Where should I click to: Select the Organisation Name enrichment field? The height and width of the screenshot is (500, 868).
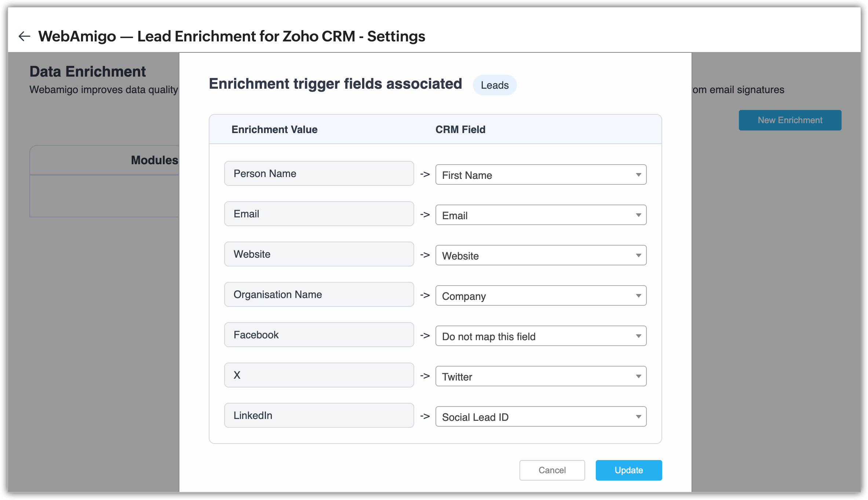pyautogui.click(x=319, y=295)
